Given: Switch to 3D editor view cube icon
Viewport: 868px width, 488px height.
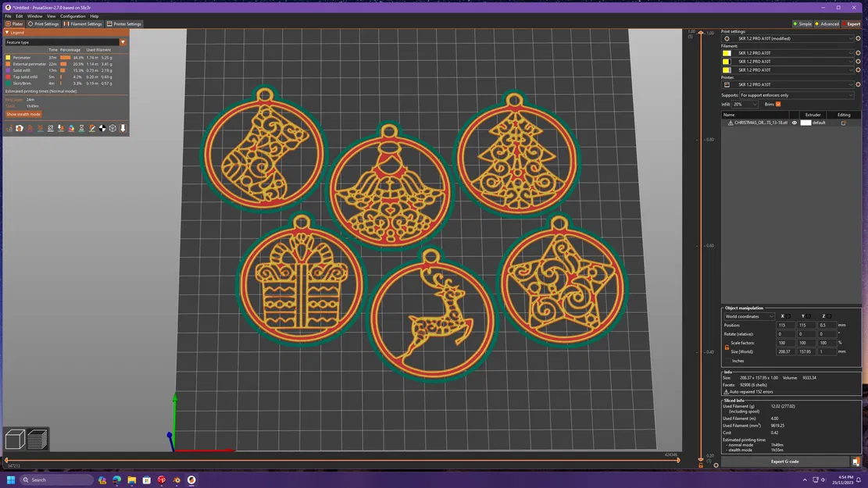Looking at the screenshot, I should click(15, 440).
